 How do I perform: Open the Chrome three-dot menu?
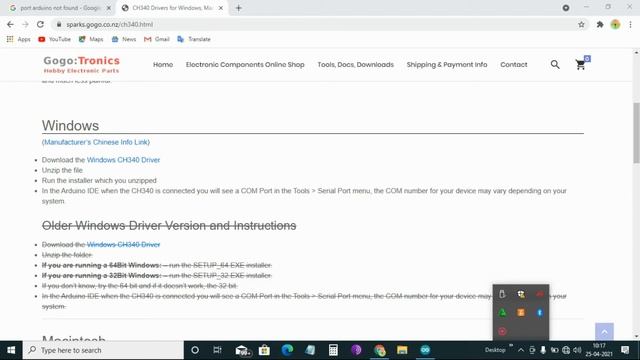[630, 24]
